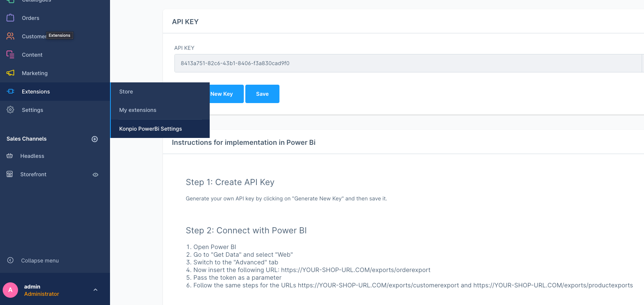This screenshot has width=644, height=305.
Task: Open the Orders bag icon
Action: [x=10, y=18]
